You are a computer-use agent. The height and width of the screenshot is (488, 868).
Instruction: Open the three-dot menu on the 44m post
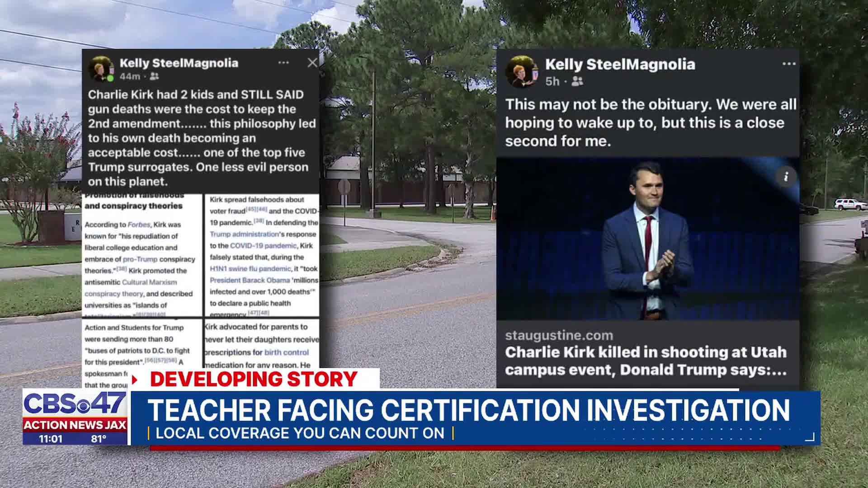coord(284,63)
